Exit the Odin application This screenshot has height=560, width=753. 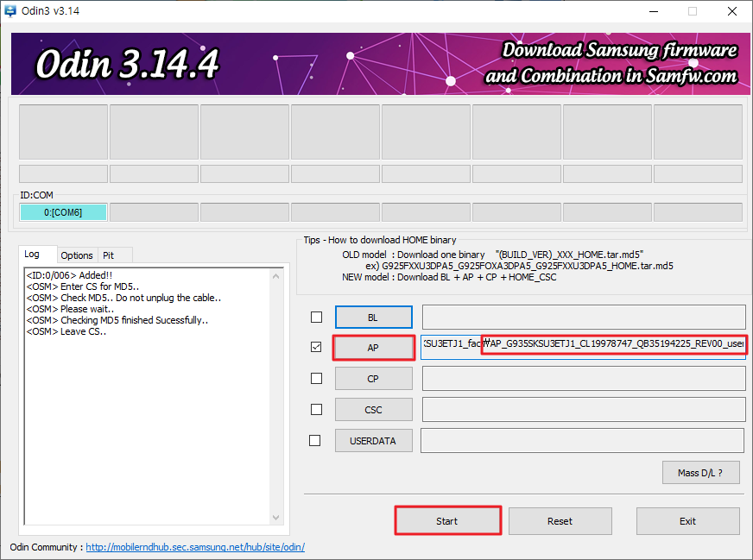point(687,520)
